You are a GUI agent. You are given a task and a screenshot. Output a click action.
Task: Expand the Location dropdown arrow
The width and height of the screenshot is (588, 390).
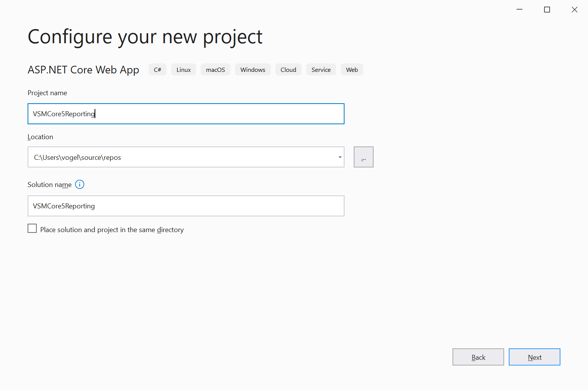(x=340, y=157)
